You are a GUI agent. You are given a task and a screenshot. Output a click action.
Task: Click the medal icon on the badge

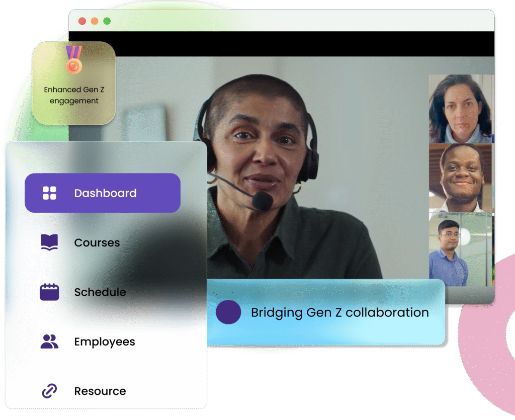(x=73, y=60)
